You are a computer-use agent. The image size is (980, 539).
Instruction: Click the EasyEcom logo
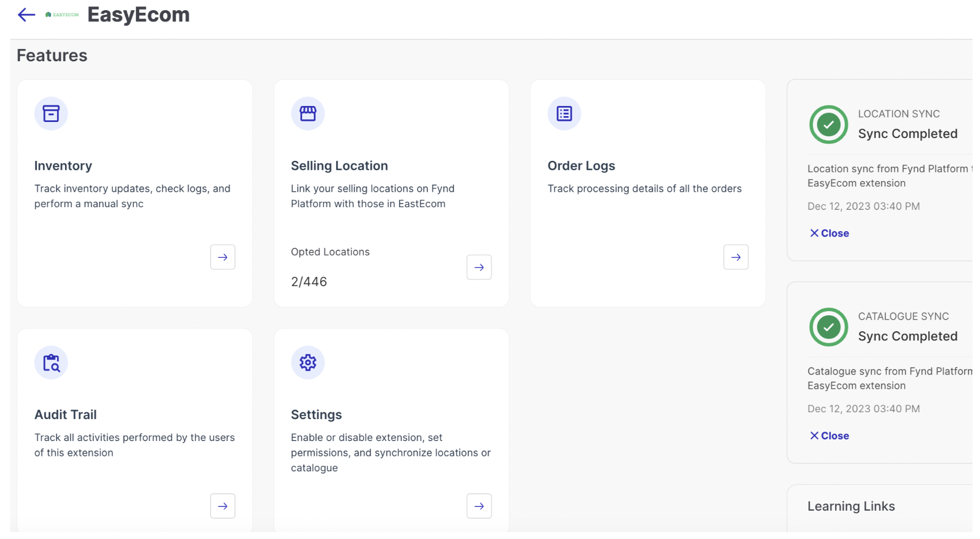(x=62, y=14)
